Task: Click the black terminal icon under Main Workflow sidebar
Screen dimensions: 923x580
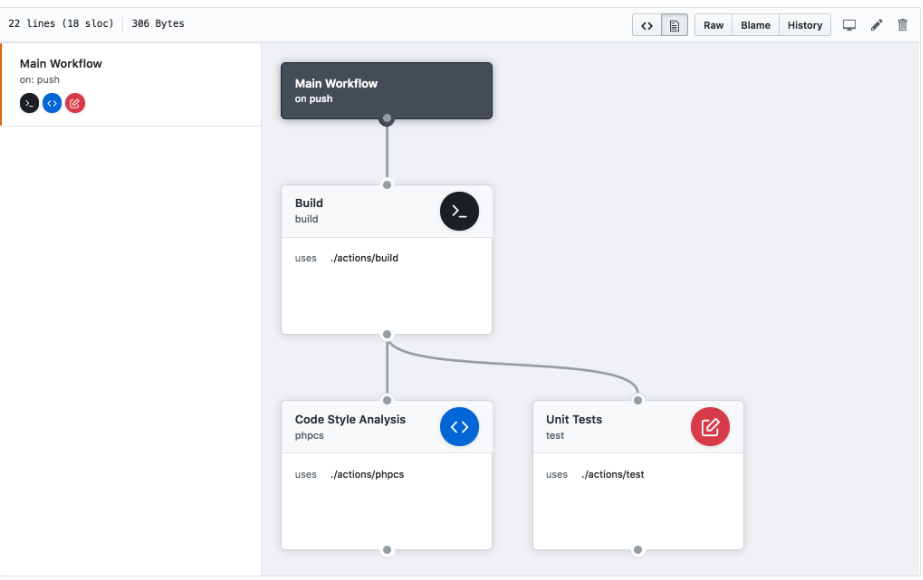Action: coord(28,102)
